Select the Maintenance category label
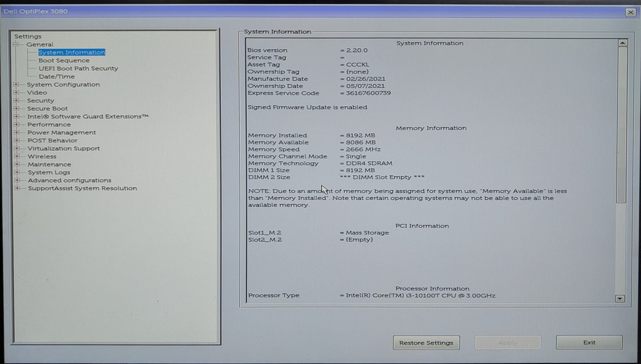 (x=49, y=164)
